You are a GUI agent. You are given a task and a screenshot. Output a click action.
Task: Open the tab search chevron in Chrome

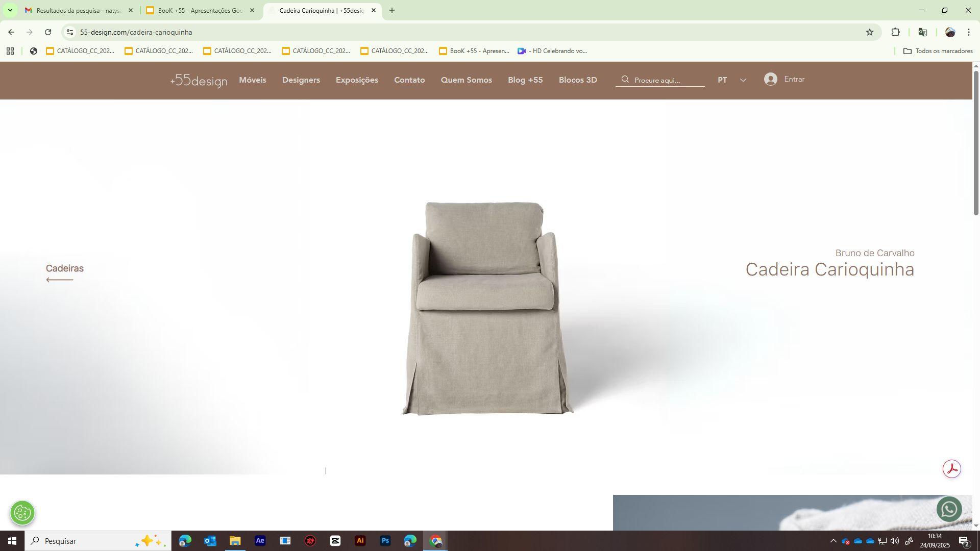10,10
